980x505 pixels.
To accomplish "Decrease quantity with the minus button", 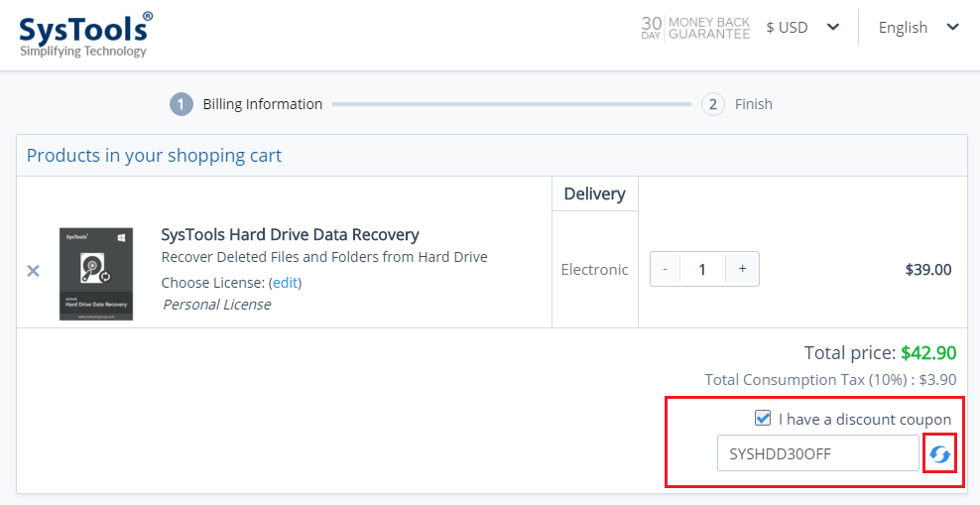I will 665,269.
